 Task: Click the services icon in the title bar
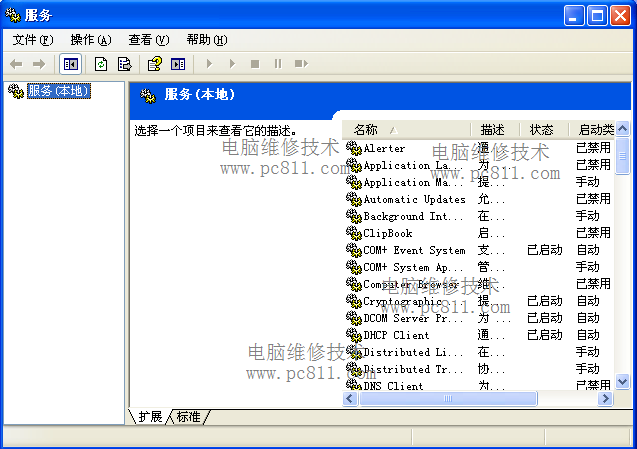pos(13,15)
